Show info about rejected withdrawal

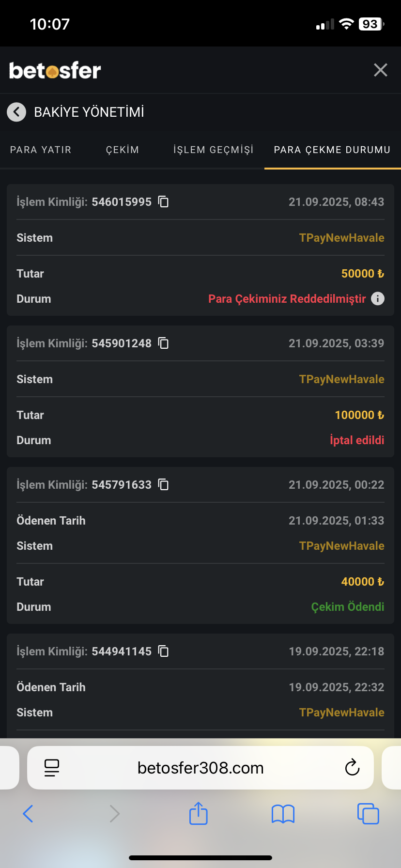point(378,299)
